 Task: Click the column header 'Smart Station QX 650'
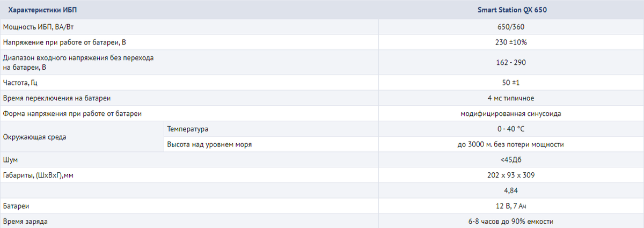tap(511, 10)
